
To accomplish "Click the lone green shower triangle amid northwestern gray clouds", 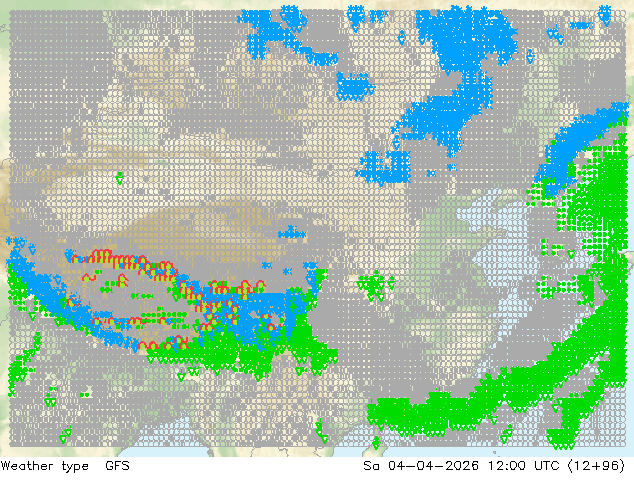I will point(120,178).
